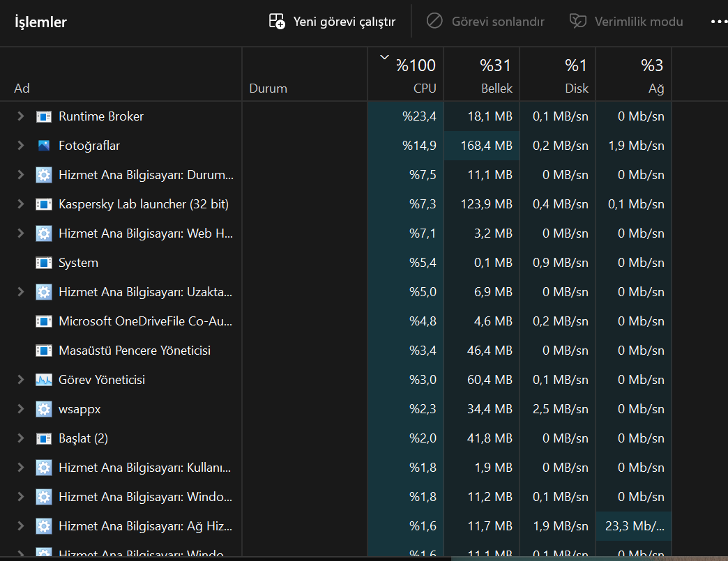The image size is (728, 561).
Task: Run a new task with Yeni görevi çalıştır
Action: click(x=333, y=22)
